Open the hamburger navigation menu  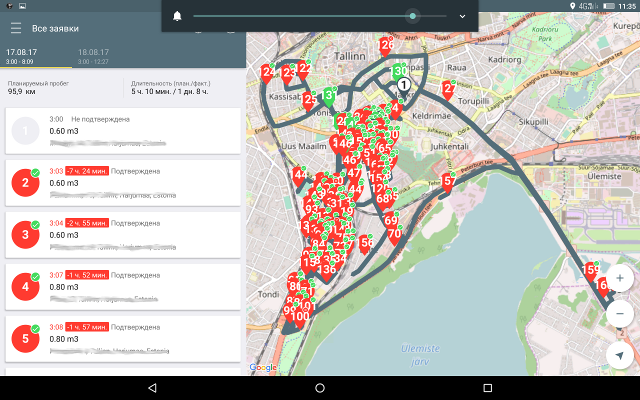16,28
